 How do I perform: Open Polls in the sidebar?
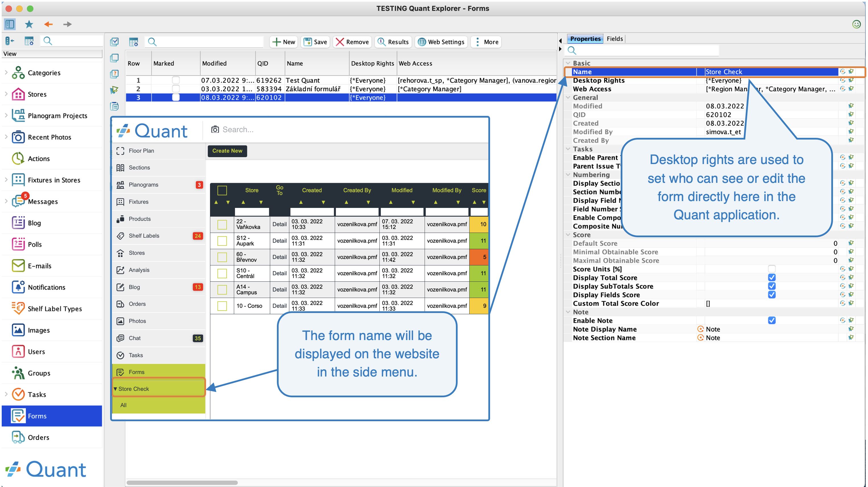(x=35, y=245)
